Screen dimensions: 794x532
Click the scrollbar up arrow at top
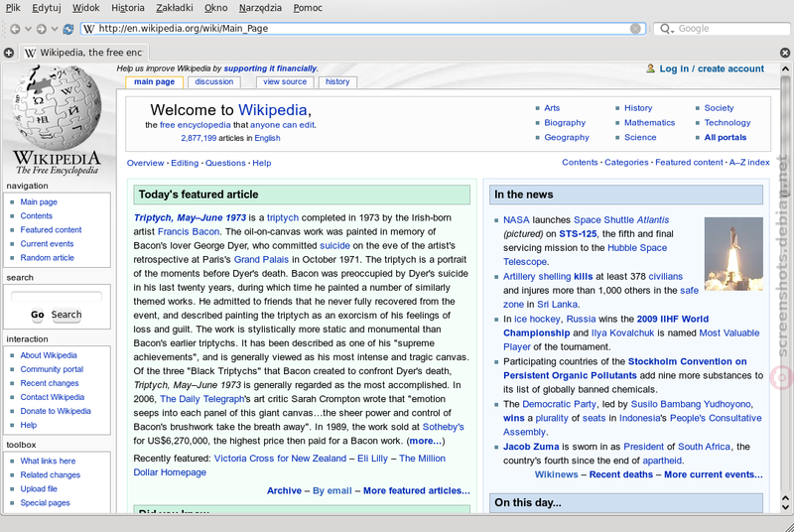785,68
